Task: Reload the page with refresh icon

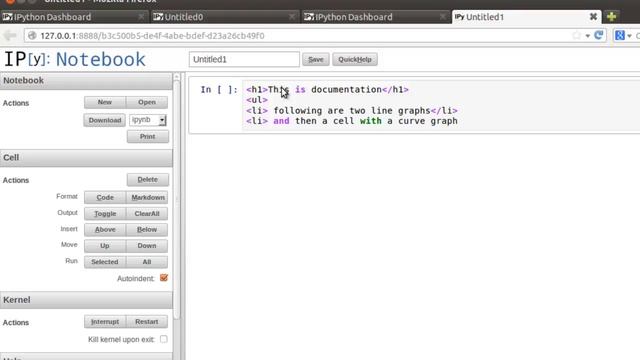Action: [x=599, y=36]
